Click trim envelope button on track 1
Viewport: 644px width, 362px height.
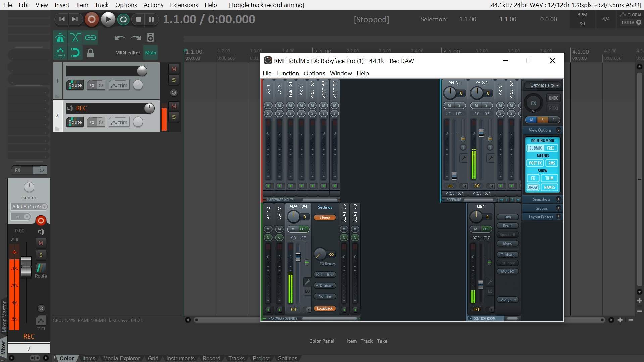pyautogui.click(x=119, y=85)
